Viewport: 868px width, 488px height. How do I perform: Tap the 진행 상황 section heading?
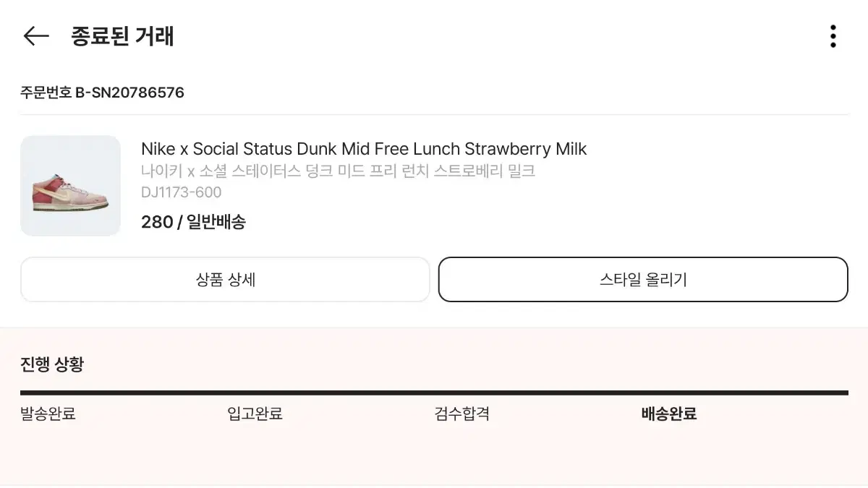52,364
